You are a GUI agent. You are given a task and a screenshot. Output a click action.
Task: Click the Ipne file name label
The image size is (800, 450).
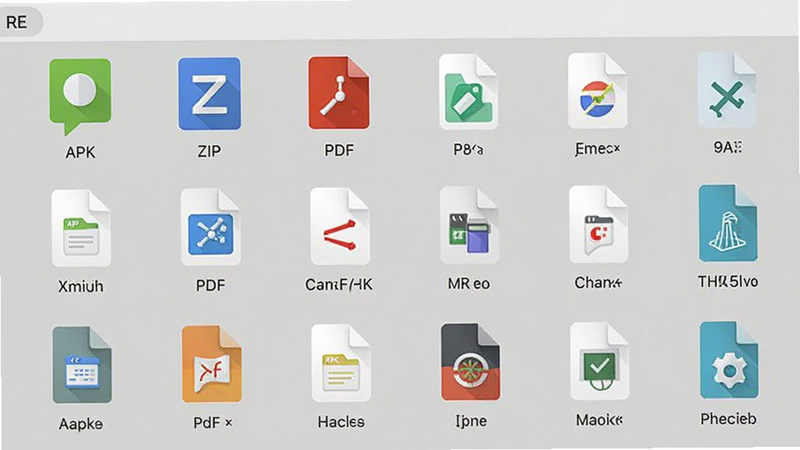(470, 421)
